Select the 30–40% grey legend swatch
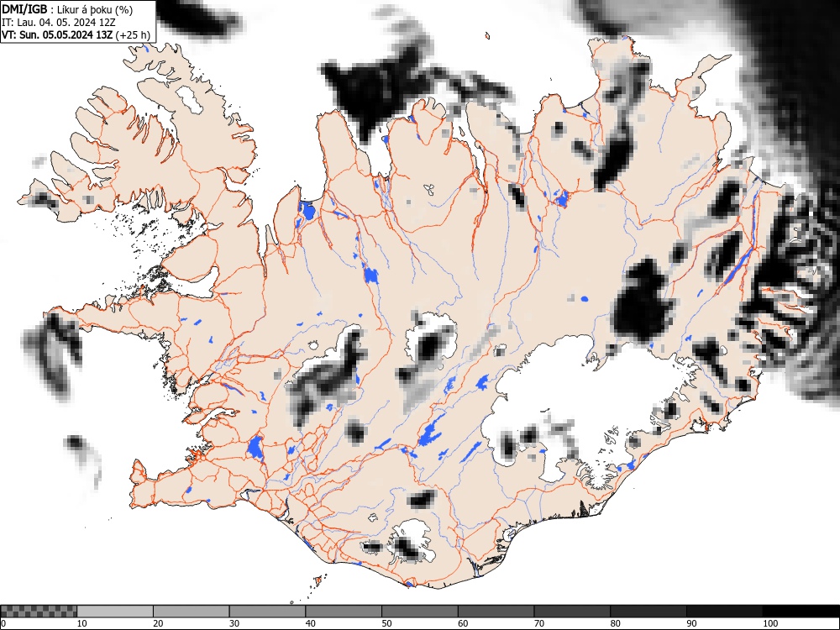The height and width of the screenshot is (630, 840). point(267,612)
